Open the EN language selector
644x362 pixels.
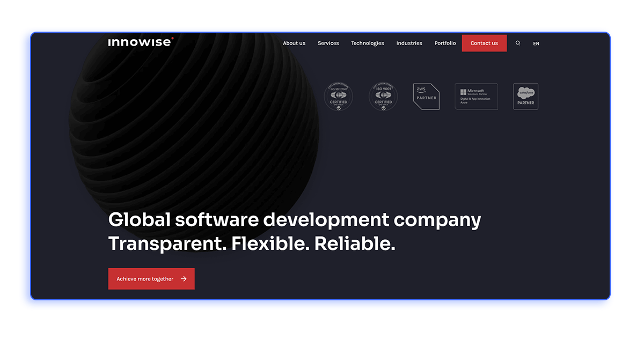coord(536,43)
